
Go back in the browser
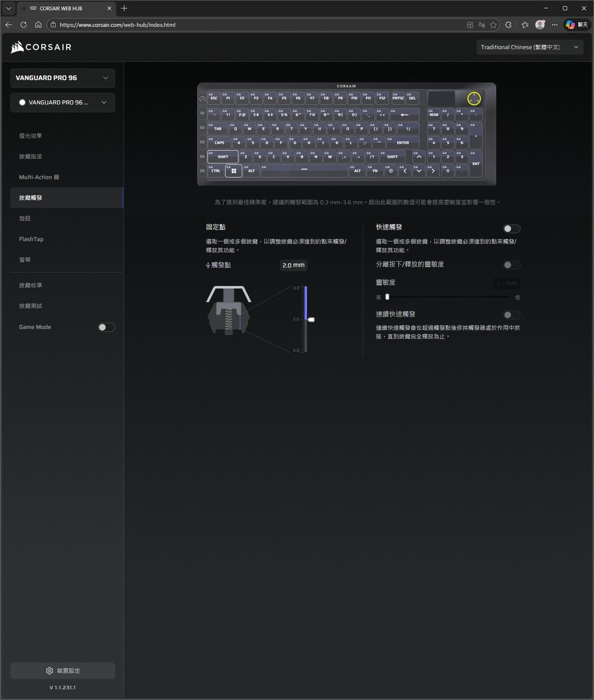coord(8,25)
